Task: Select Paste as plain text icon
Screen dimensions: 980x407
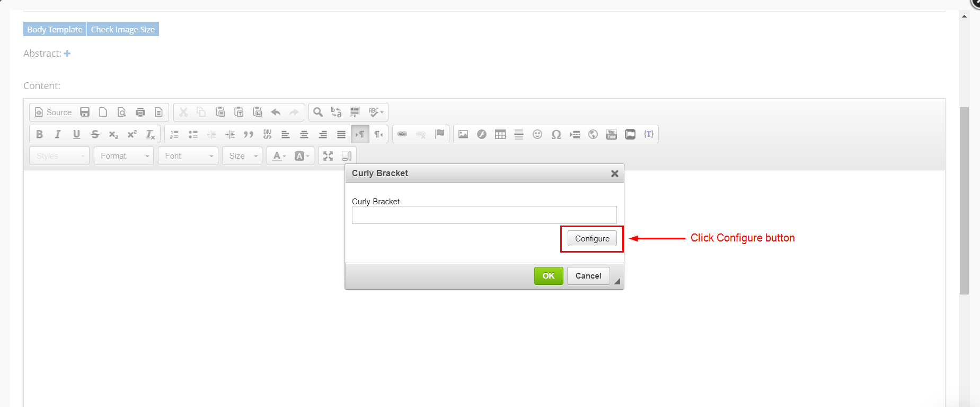Action: click(x=239, y=112)
